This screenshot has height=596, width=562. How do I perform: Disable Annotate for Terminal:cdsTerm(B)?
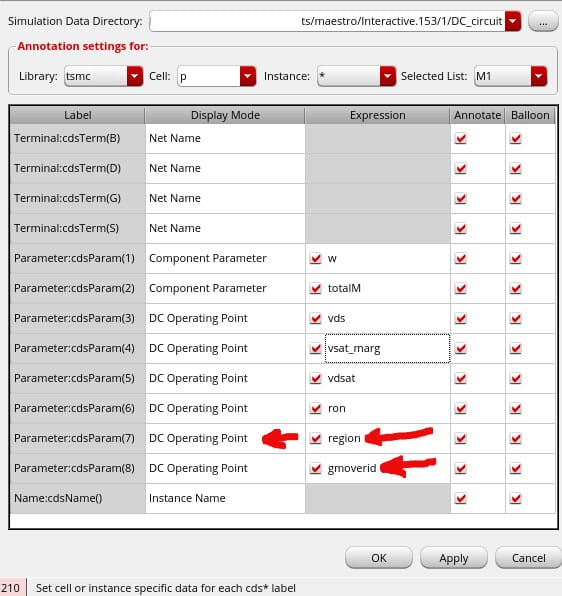point(461,138)
